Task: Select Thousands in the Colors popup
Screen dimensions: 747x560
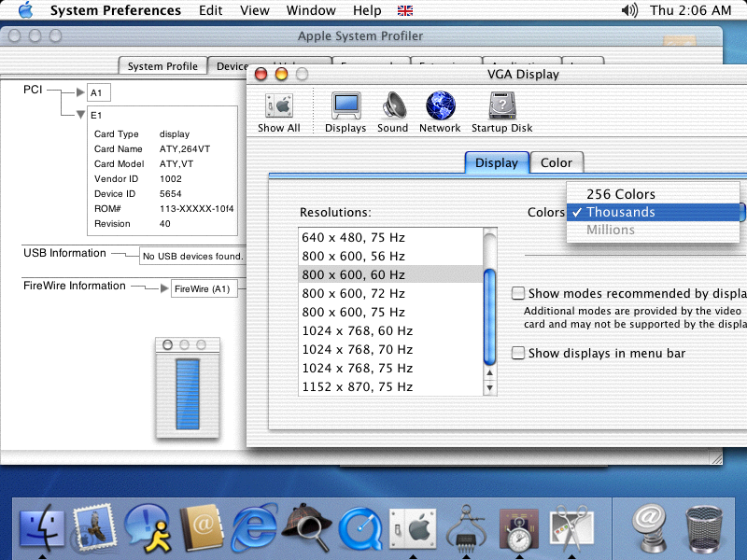Action: [653, 212]
